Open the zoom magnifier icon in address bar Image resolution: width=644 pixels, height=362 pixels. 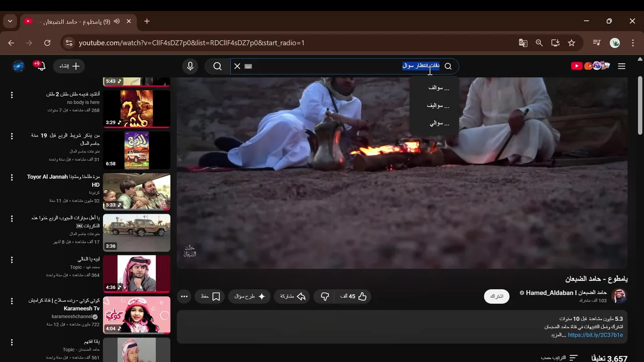coord(539,43)
